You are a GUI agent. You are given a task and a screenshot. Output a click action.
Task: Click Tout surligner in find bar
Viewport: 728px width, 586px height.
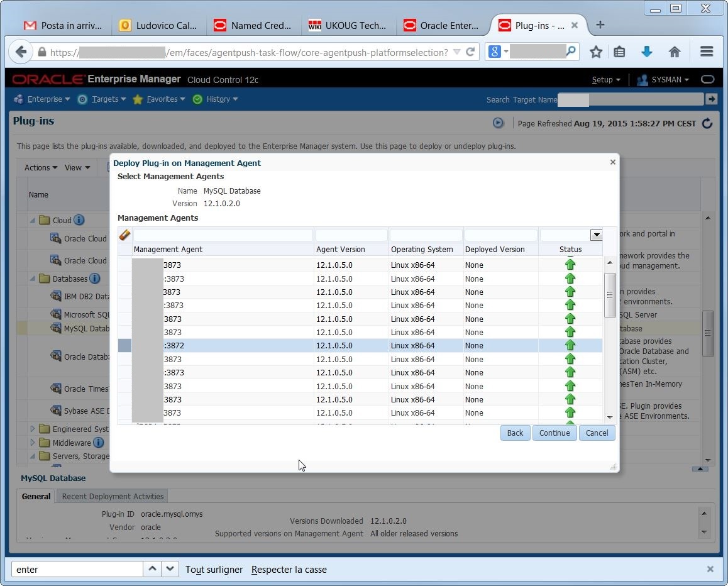pyautogui.click(x=214, y=569)
